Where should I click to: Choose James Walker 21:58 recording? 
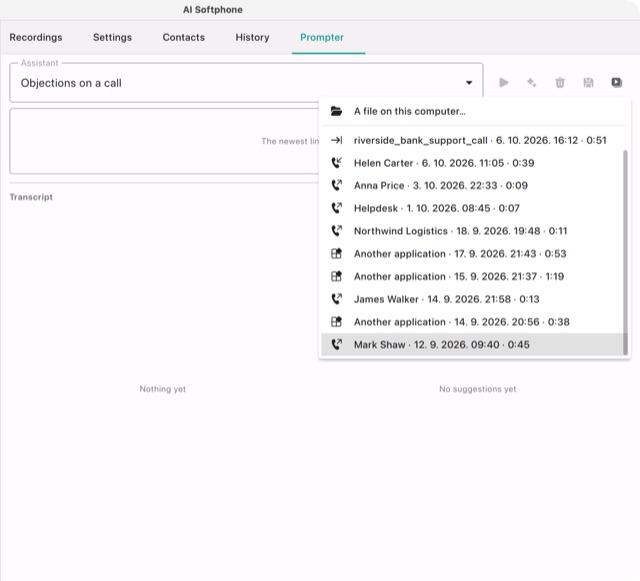point(472,299)
